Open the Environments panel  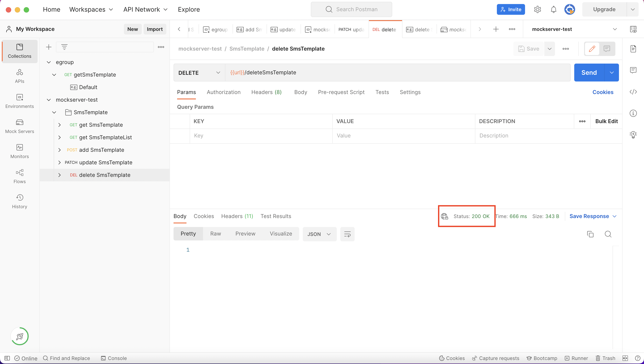click(19, 101)
